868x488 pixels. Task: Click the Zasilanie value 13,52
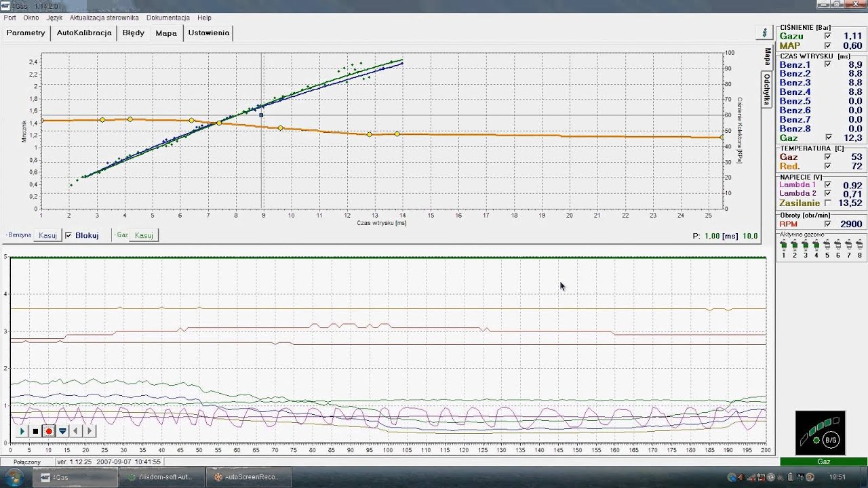coord(850,203)
